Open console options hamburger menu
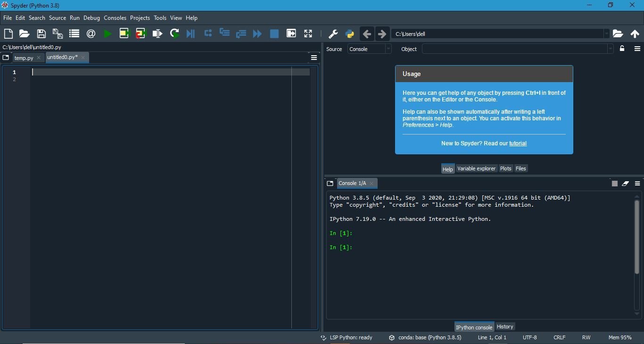The width and height of the screenshot is (644, 344). click(637, 184)
